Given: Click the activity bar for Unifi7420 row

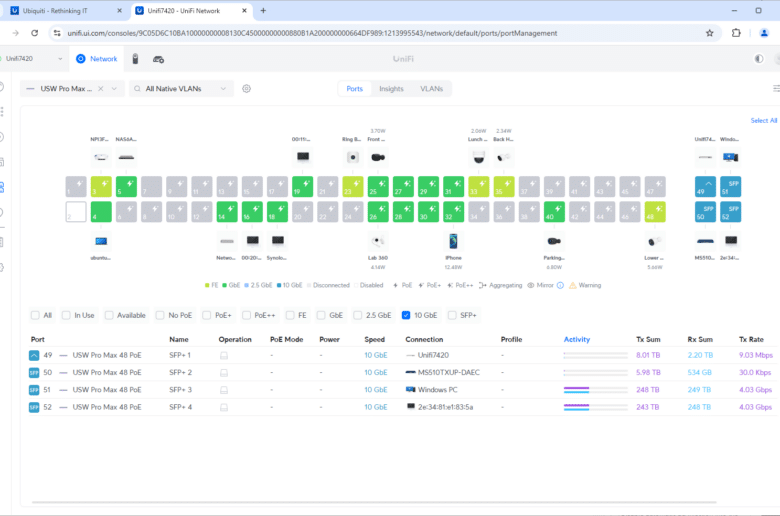Looking at the screenshot, I should (x=595, y=355).
